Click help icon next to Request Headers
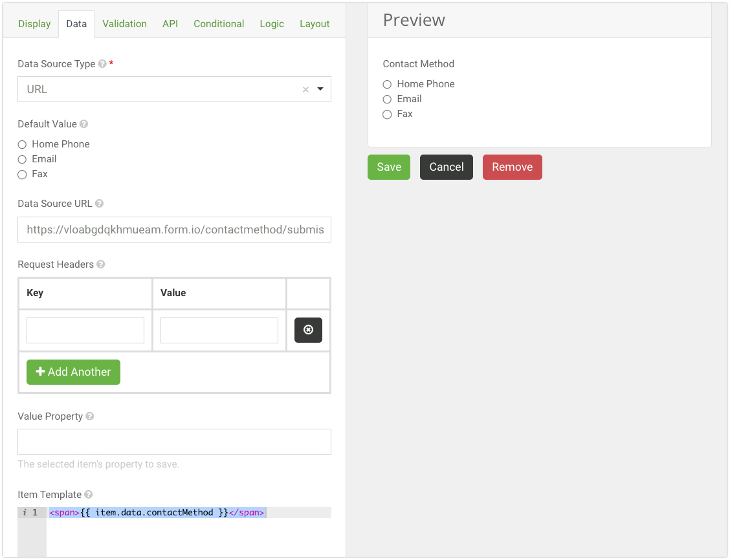The height and width of the screenshot is (560, 730). click(x=101, y=264)
